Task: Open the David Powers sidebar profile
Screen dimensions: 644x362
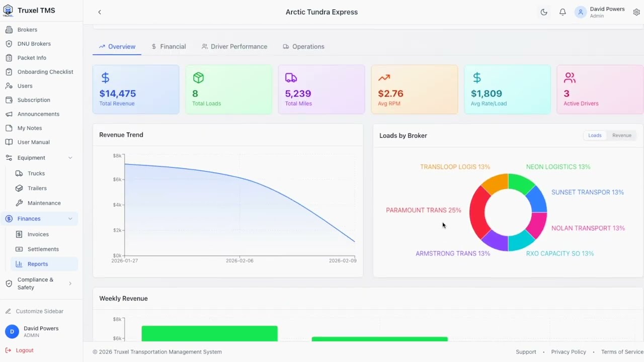Action: point(41,331)
